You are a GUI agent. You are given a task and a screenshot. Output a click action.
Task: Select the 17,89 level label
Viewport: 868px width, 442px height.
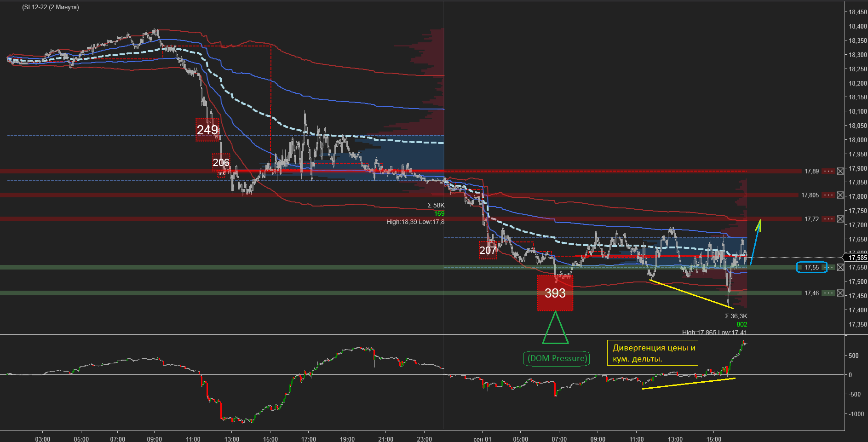(811, 171)
